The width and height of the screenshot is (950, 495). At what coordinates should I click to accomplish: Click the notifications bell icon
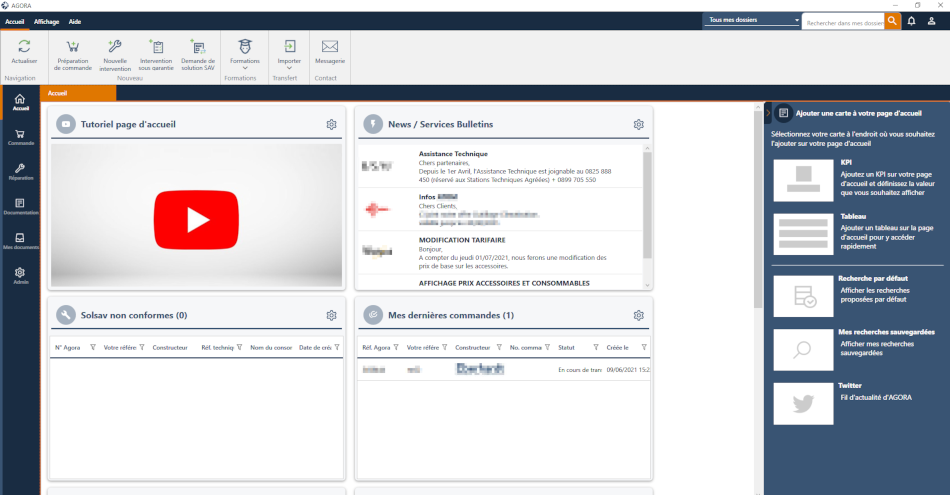pos(911,20)
